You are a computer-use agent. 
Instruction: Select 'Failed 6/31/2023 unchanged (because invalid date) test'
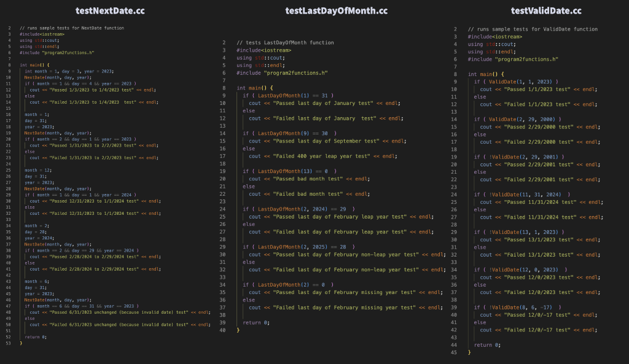click(x=120, y=325)
